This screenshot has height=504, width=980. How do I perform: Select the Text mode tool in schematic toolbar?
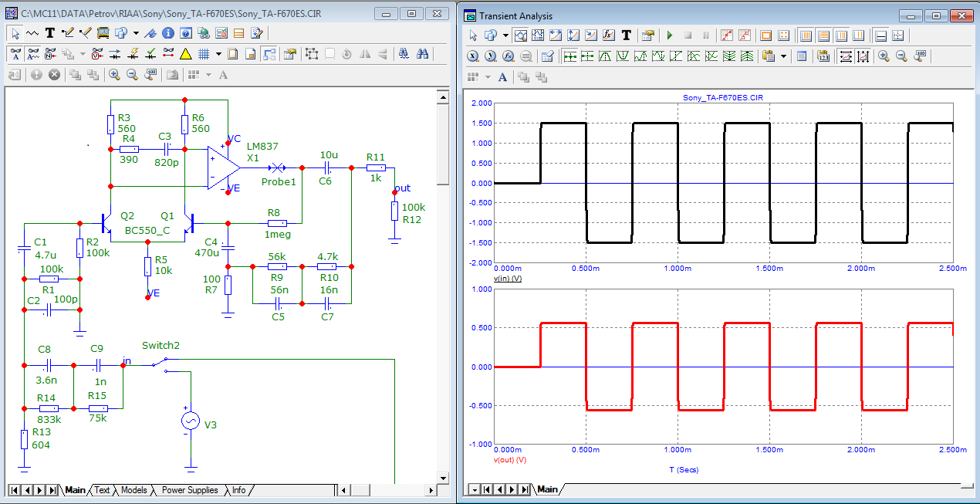tap(50, 33)
